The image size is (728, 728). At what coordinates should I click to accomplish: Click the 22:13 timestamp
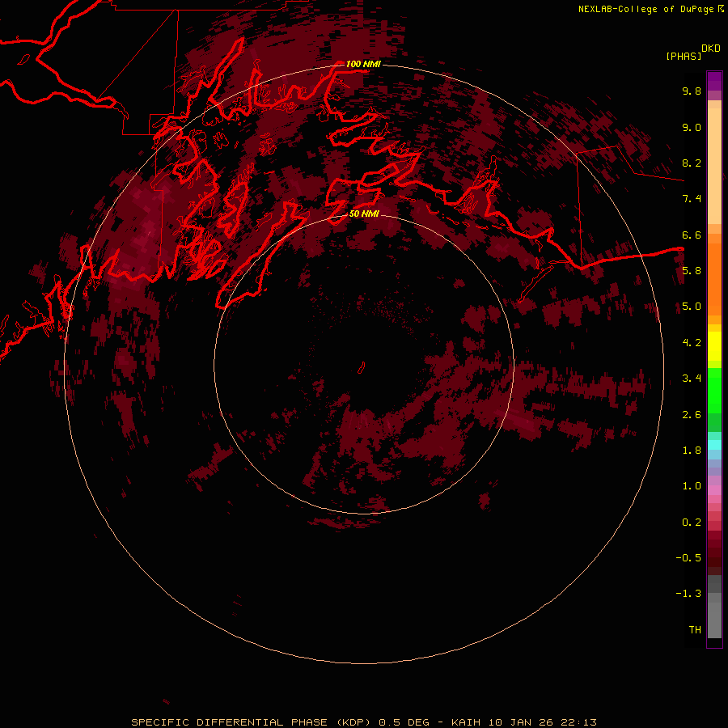coord(580,722)
